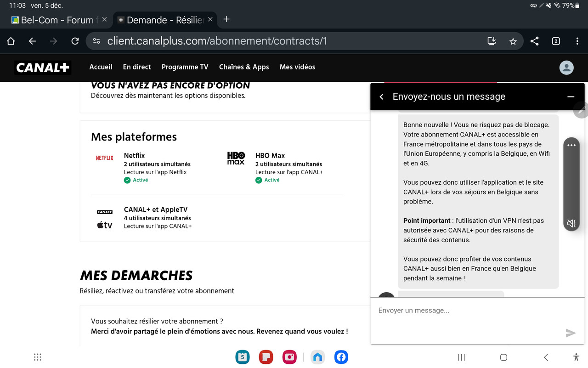Open the three-dot options in the chat sidebar
Screen dimensions: 588x368
tap(571, 145)
